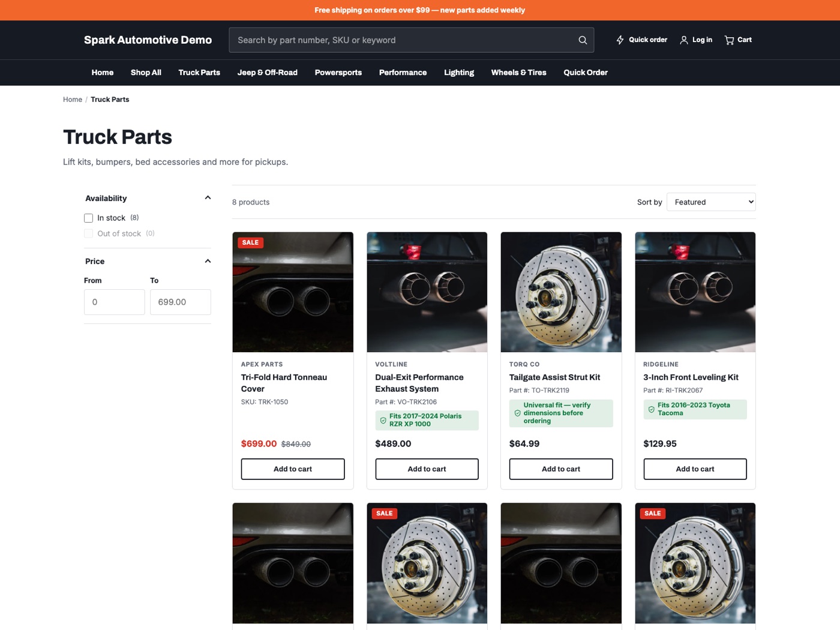Click the '8 products' count text
This screenshot has height=630, width=840.
(x=251, y=202)
